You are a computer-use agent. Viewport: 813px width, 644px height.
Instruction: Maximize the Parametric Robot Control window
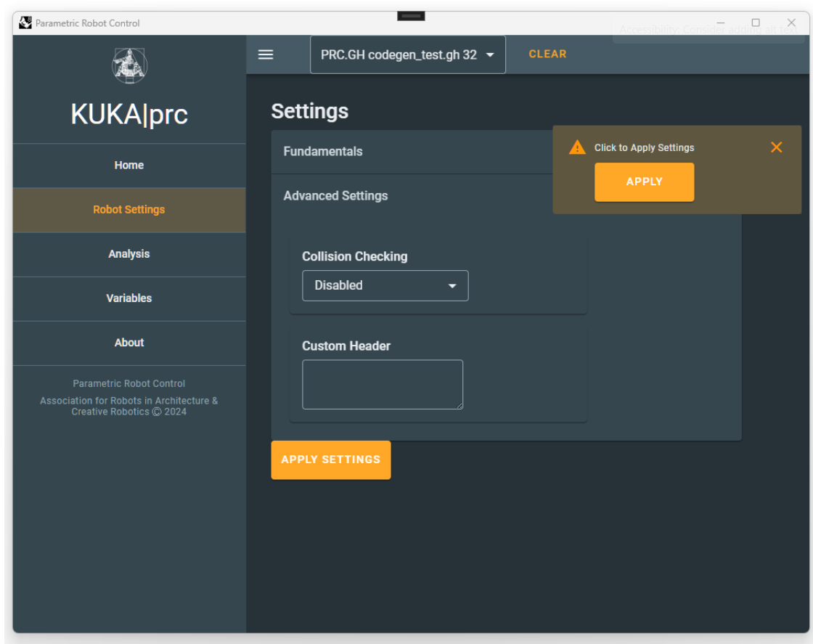(756, 23)
